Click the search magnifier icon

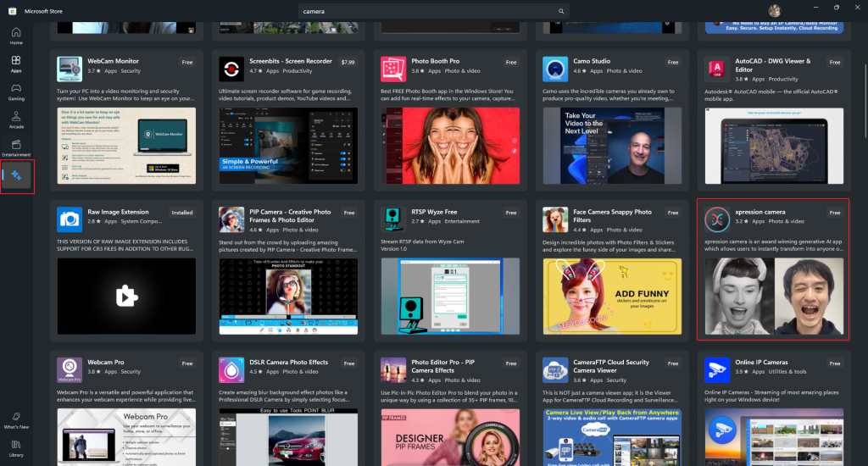[561, 11]
